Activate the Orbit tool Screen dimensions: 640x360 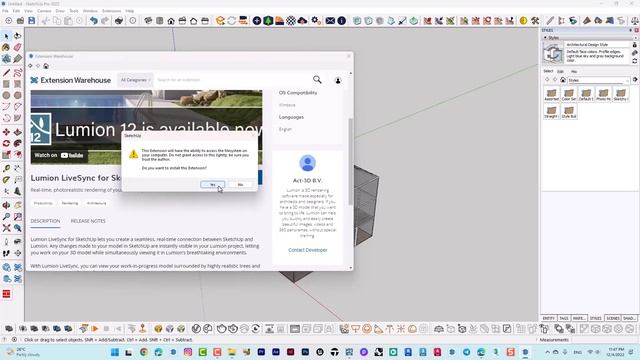click(x=6, y=205)
